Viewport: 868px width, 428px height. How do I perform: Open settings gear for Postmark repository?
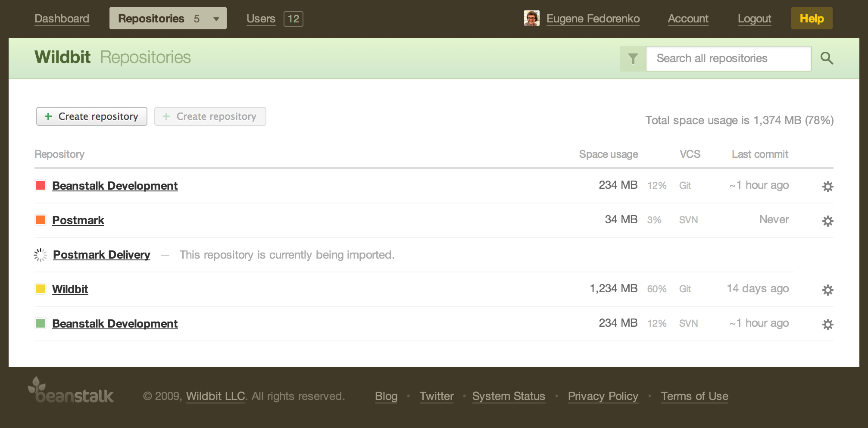[827, 221]
